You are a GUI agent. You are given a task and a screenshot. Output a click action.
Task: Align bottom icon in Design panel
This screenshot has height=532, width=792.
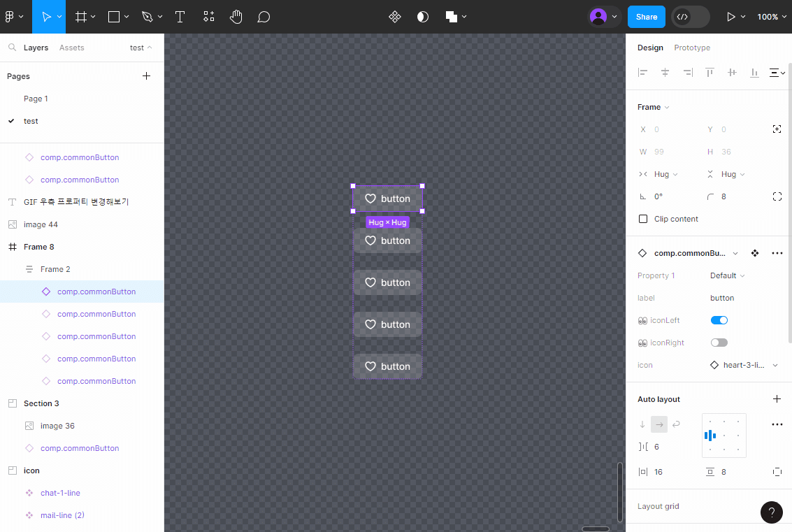(754, 73)
